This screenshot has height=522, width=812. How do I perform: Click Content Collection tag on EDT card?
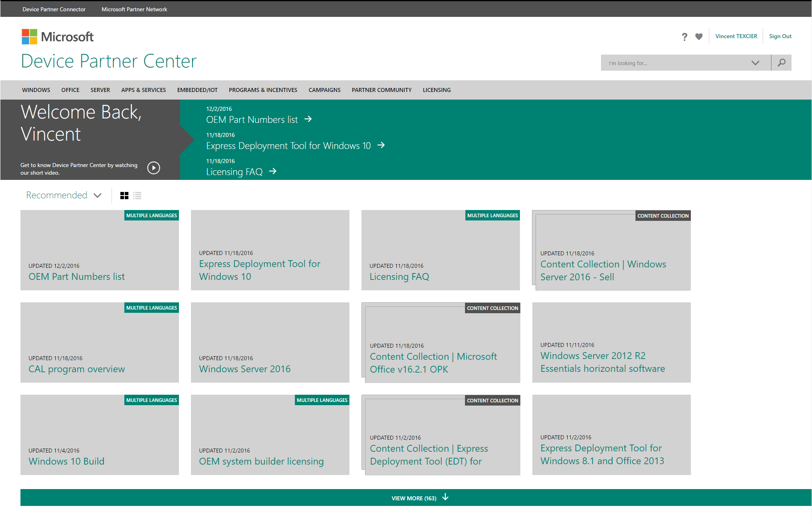(x=493, y=400)
